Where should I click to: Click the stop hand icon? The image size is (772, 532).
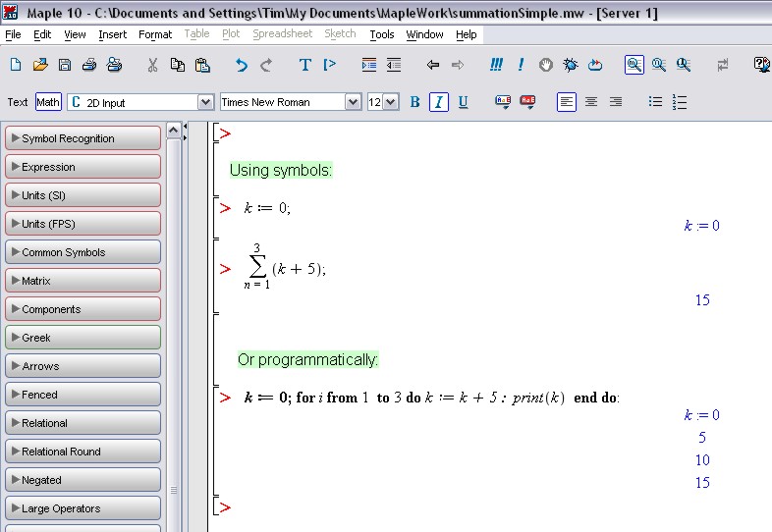545,65
